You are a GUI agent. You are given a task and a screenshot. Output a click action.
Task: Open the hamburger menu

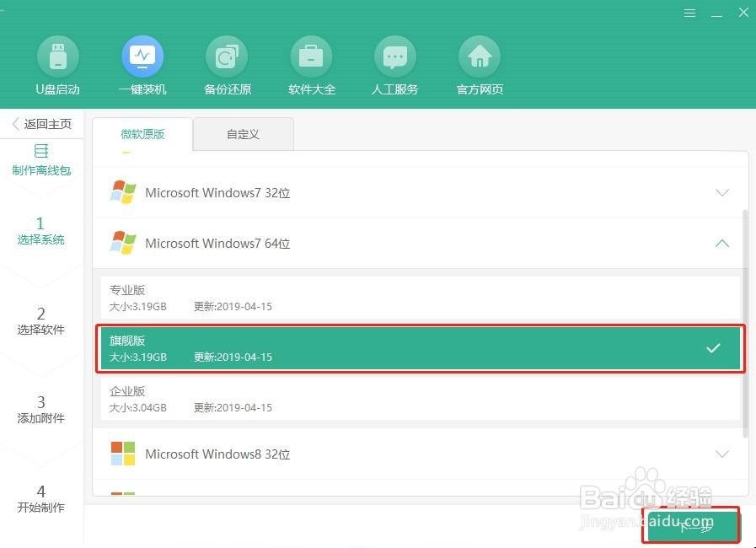click(x=689, y=13)
